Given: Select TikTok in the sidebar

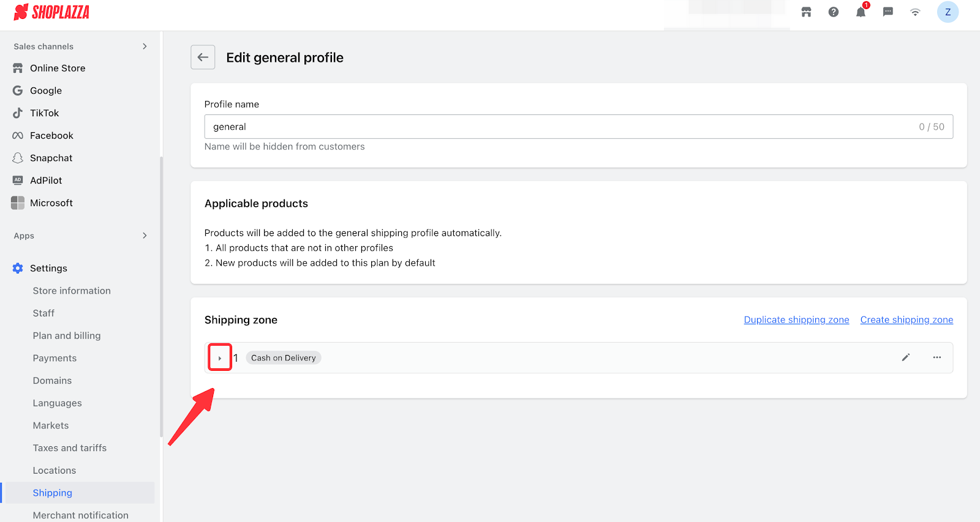Looking at the screenshot, I should [44, 113].
